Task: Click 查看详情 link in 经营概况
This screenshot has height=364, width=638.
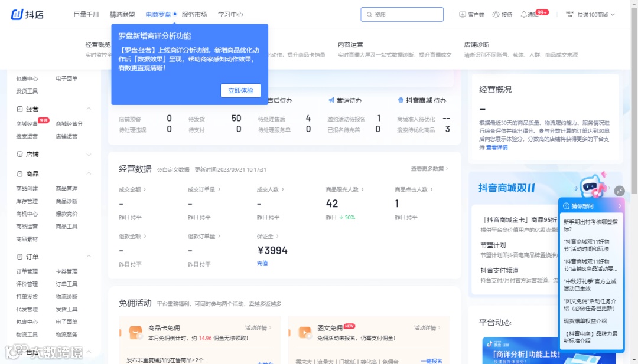Action: pos(497,147)
